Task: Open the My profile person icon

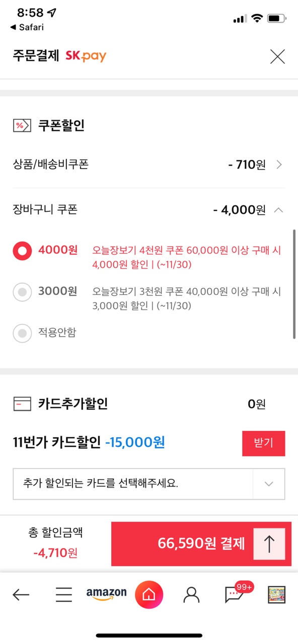Action: (191, 595)
